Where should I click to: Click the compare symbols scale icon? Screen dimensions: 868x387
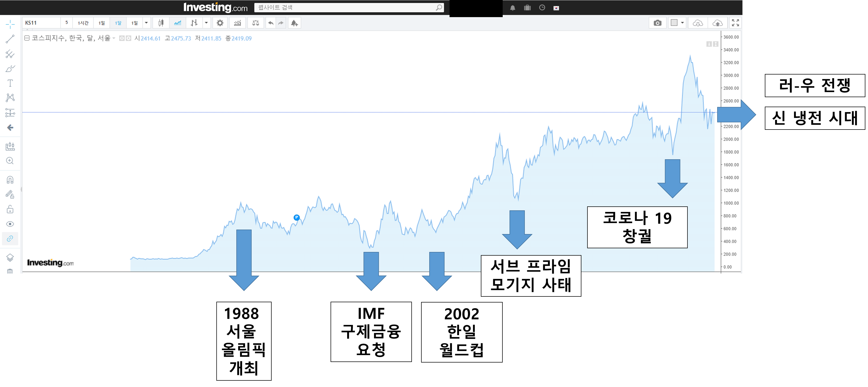click(256, 23)
